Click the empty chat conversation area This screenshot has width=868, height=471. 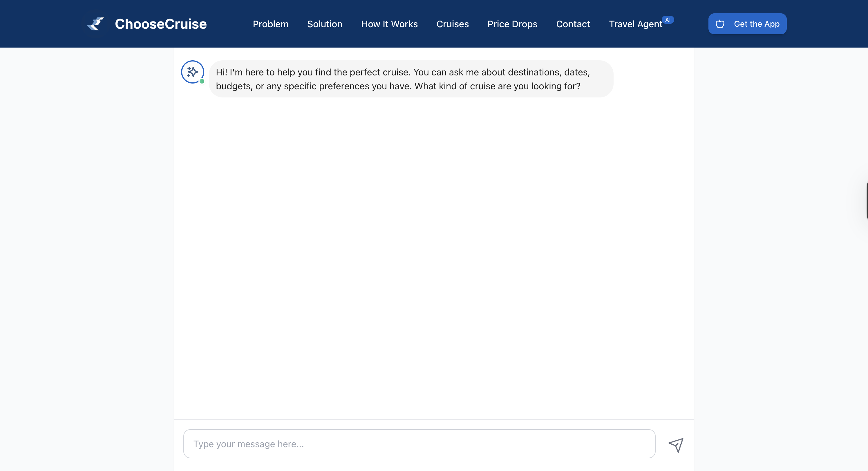point(433,256)
